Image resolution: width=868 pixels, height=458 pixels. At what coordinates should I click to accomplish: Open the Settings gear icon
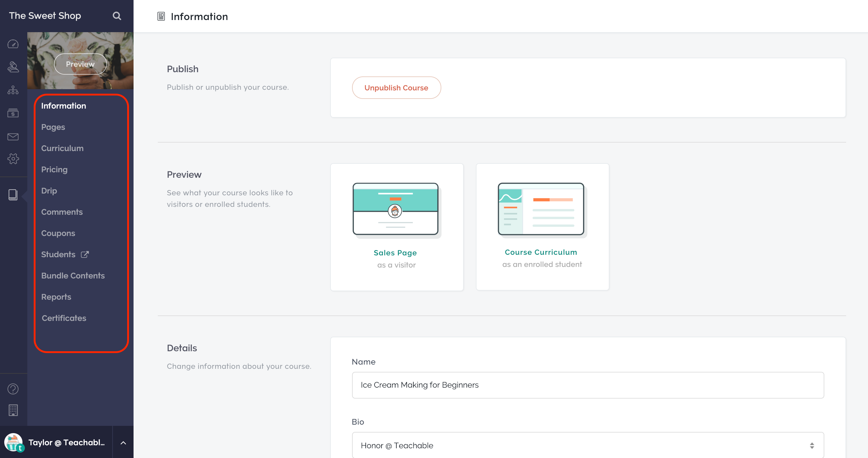[x=13, y=159]
